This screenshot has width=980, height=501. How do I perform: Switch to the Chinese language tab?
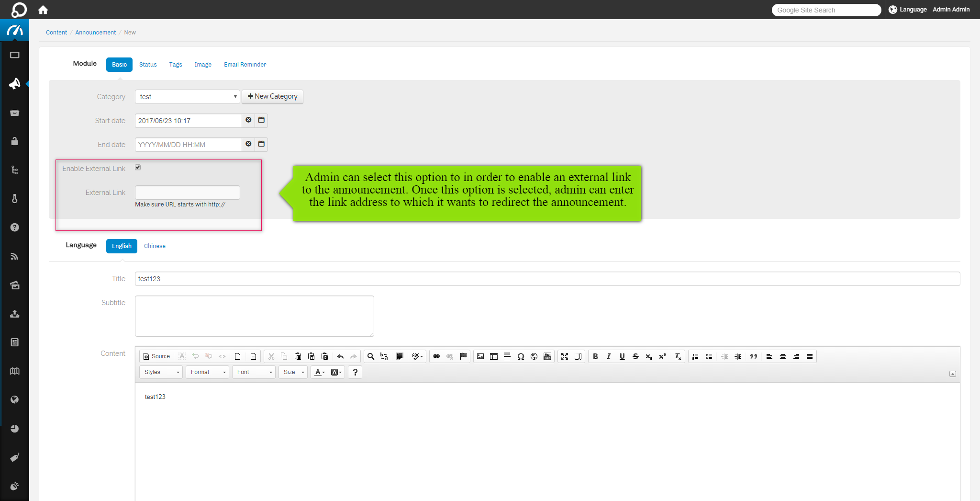pos(155,246)
